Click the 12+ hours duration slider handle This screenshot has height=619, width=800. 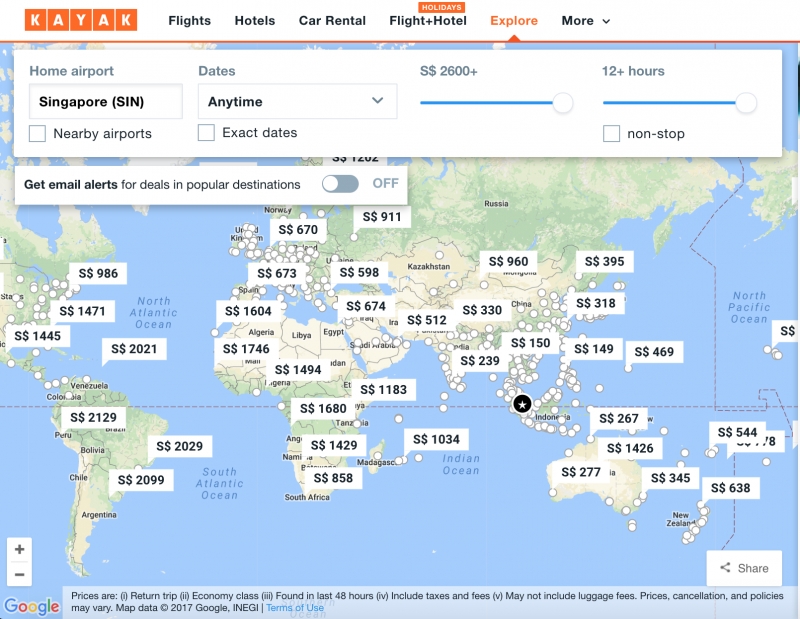coord(746,103)
